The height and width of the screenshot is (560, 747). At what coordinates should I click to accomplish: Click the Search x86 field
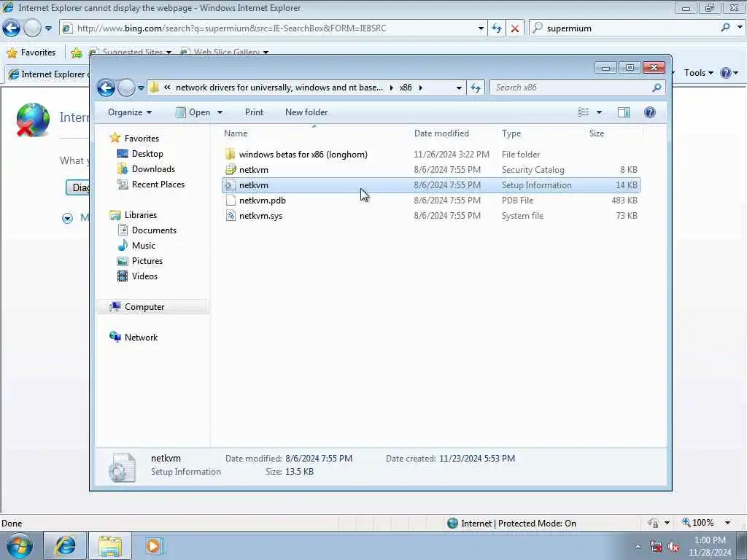(x=570, y=87)
